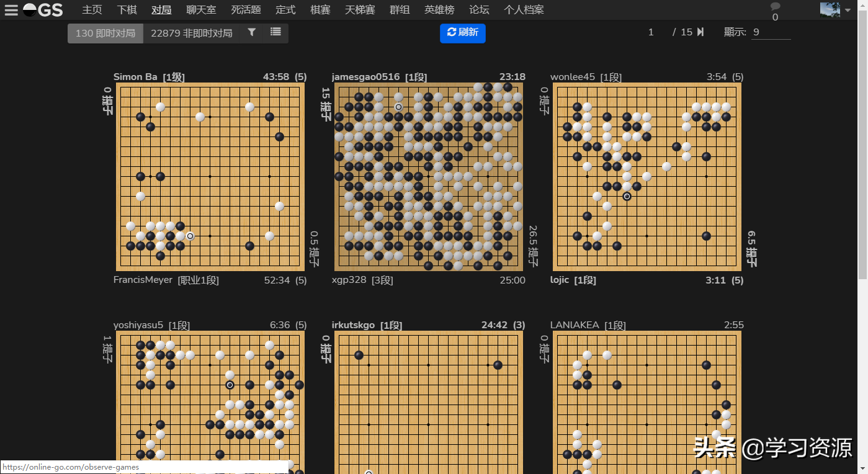Open the 天梯赛 menu item
The width and height of the screenshot is (868, 474).
pos(360,10)
